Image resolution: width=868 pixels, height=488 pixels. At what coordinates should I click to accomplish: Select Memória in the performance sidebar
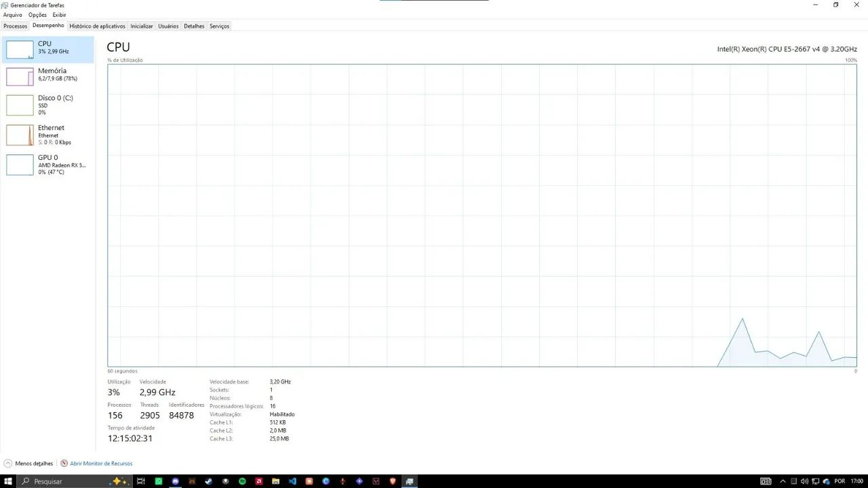click(49, 77)
